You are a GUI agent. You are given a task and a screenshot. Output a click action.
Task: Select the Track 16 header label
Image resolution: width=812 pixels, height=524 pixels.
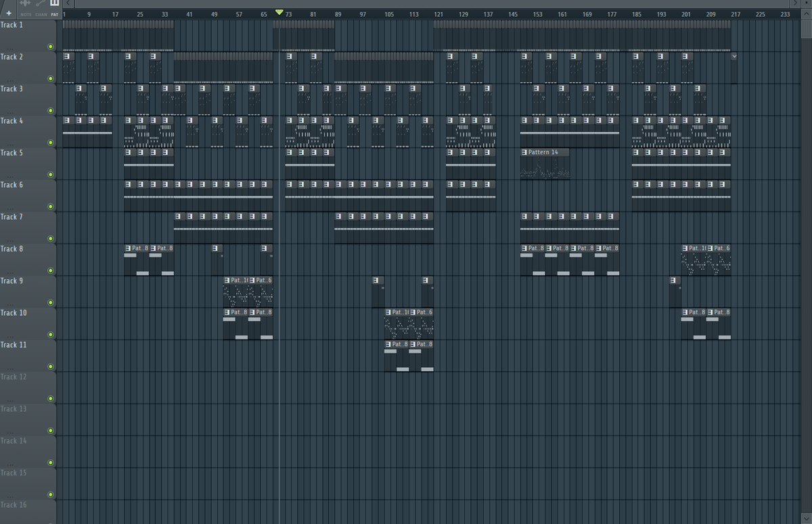tap(13, 504)
